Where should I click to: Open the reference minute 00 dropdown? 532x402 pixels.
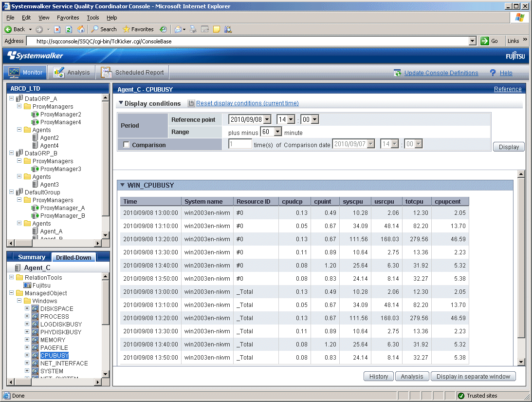tap(315, 119)
